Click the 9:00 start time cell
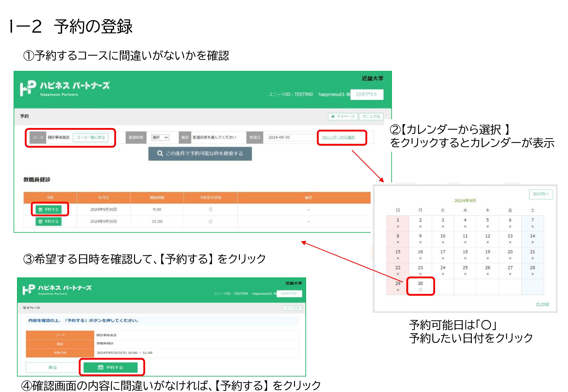The height and width of the screenshot is (392, 568). [x=157, y=209]
